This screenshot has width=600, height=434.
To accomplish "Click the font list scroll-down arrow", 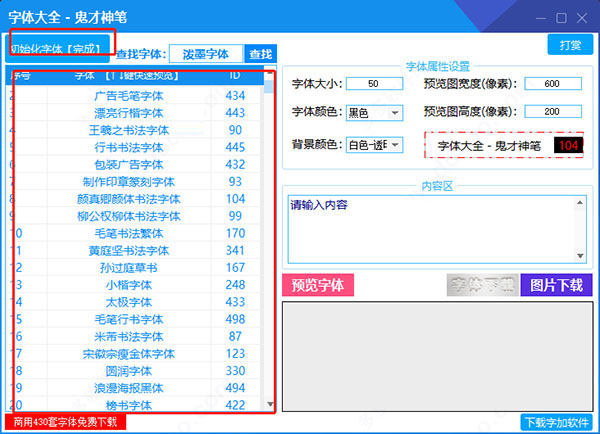I will (270, 404).
